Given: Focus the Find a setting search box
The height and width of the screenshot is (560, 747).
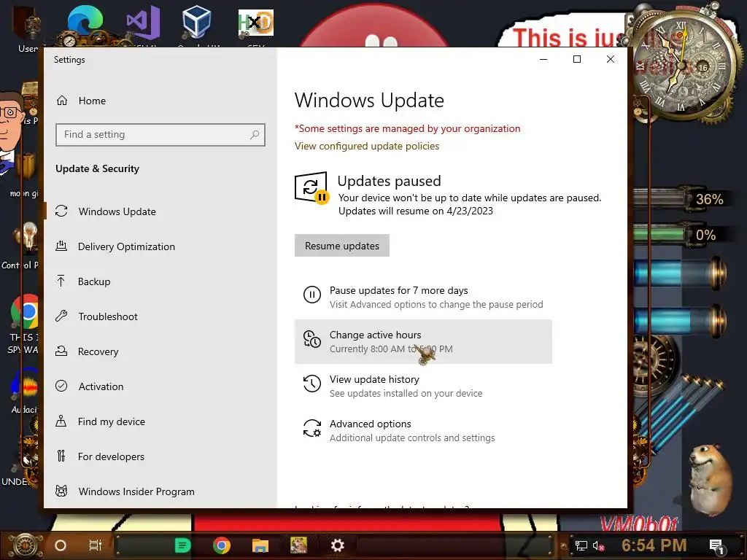Looking at the screenshot, I should 160,135.
